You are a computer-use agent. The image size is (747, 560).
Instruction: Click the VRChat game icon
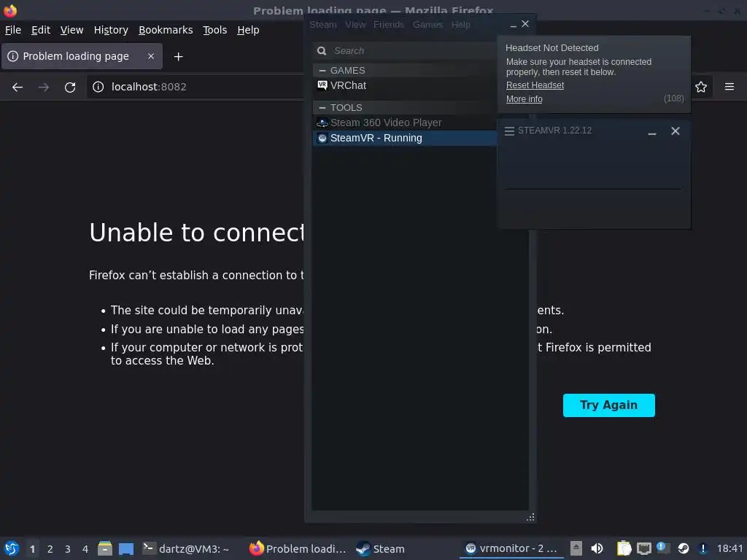322,85
